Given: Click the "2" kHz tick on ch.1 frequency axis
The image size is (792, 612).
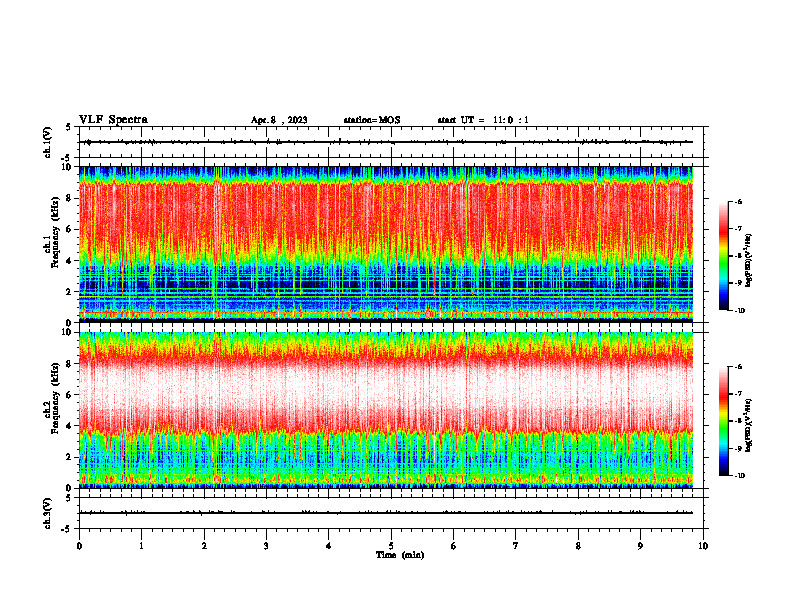Looking at the screenshot, I should [x=71, y=291].
